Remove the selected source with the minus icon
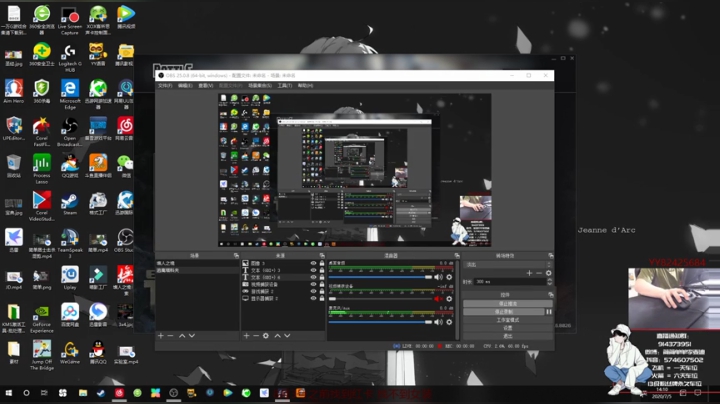The height and width of the screenshot is (404, 720). point(256,336)
